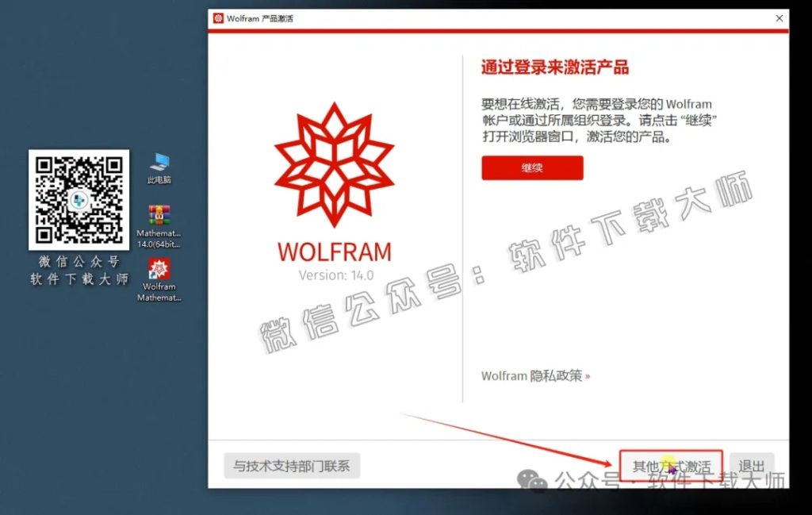Click the Version 14.0 label
The height and width of the screenshot is (515, 812).
(x=335, y=275)
